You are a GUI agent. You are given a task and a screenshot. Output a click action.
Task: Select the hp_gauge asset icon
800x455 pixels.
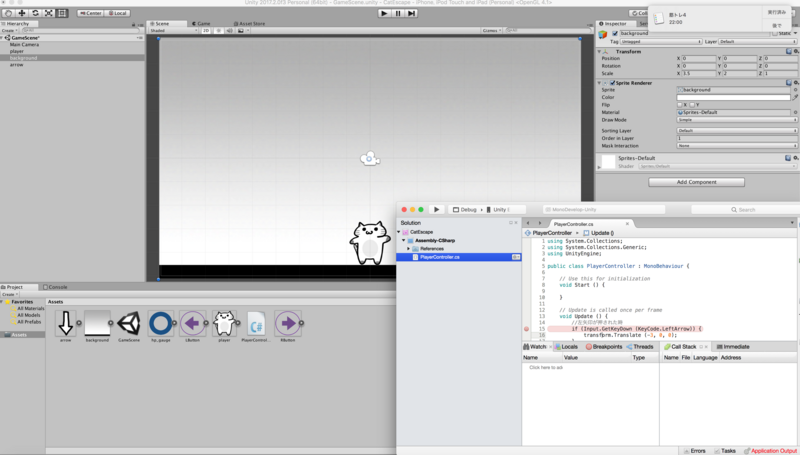pos(160,323)
